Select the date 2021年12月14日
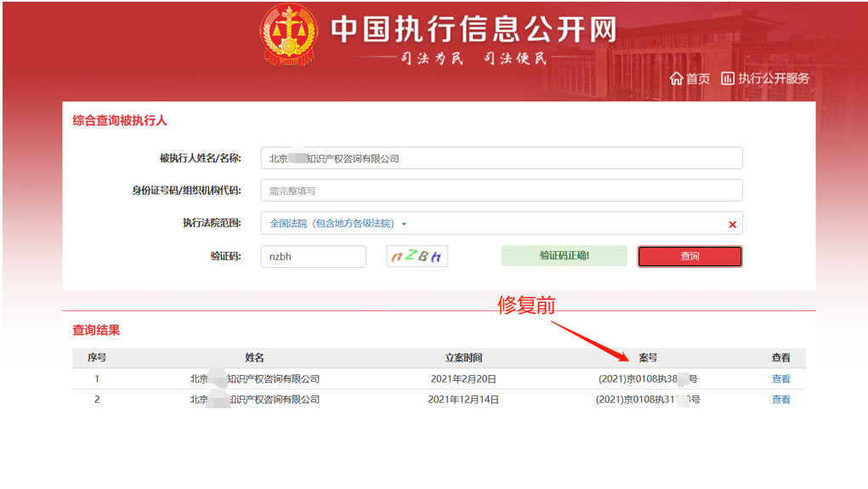Viewport: 868px width, 489px height. [x=463, y=400]
